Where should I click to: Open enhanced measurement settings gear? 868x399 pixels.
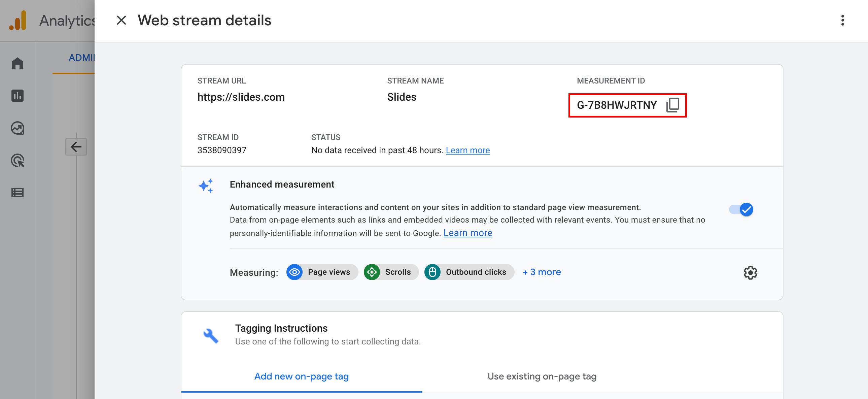750,272
